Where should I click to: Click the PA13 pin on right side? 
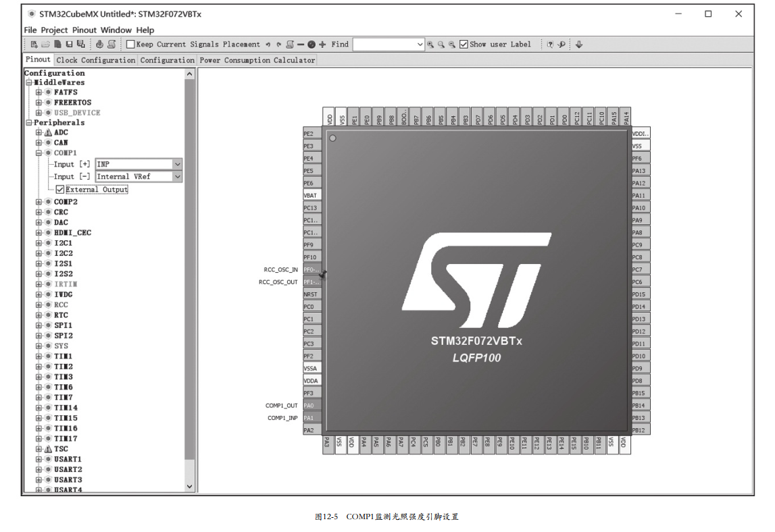point(641,170)
